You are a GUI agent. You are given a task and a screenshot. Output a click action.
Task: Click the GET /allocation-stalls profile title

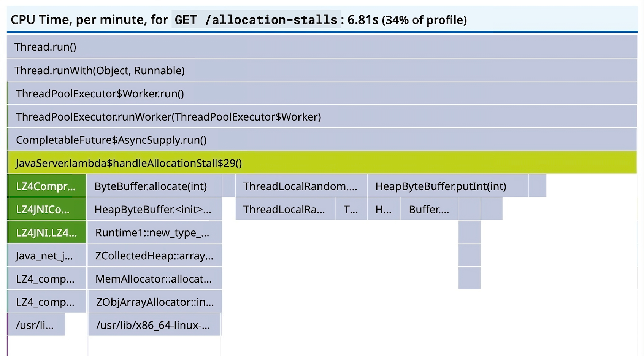(x=255, y=19)
